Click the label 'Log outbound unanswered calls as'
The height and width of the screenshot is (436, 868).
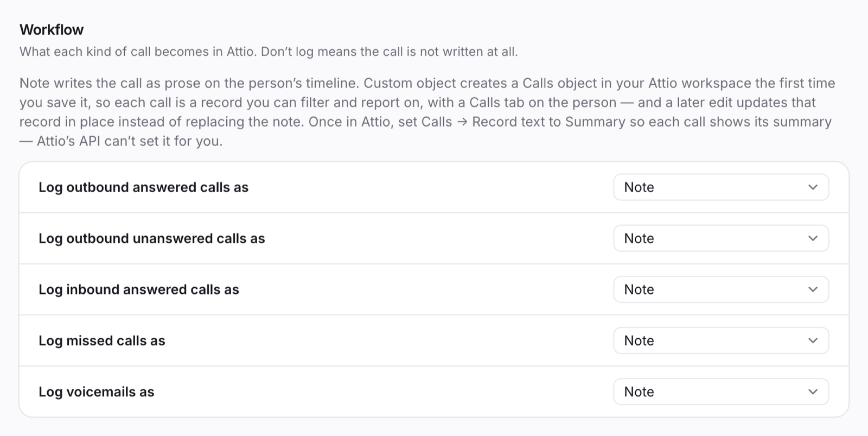point(152,238)
